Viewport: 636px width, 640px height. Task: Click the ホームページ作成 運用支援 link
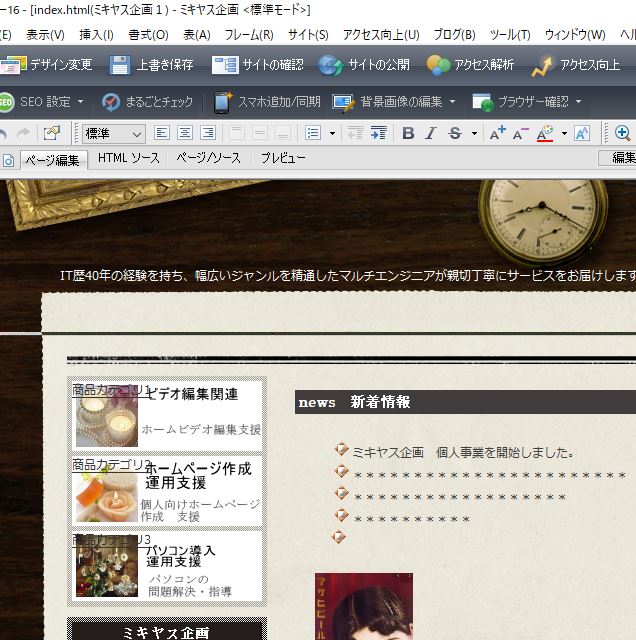pyautogui.click(x=198, y=475)
